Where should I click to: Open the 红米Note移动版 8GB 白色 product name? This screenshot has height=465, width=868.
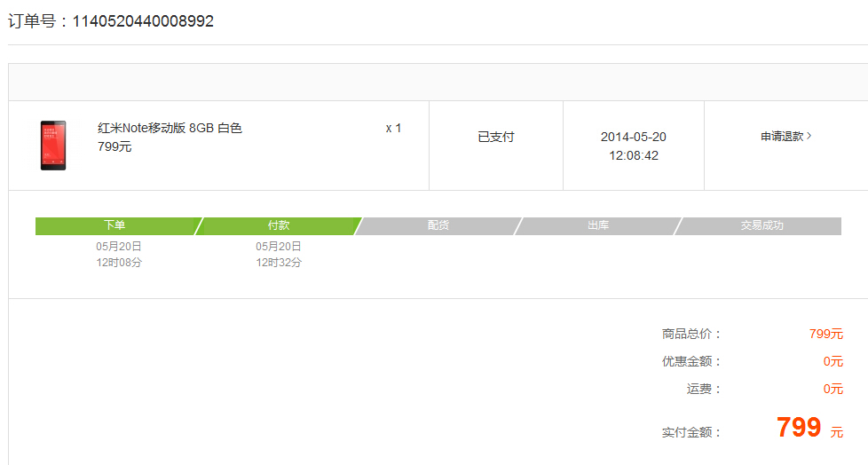[x=170, y=128]
